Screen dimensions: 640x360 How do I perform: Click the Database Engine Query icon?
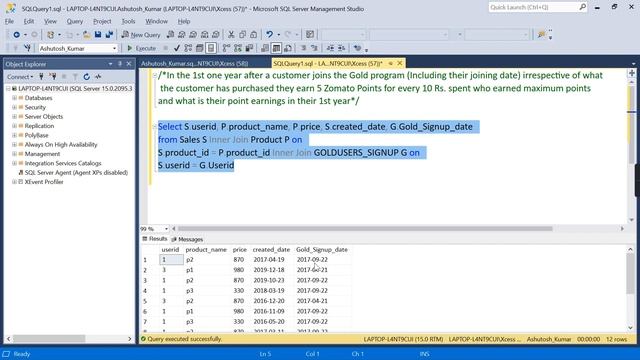click(170, 35)
